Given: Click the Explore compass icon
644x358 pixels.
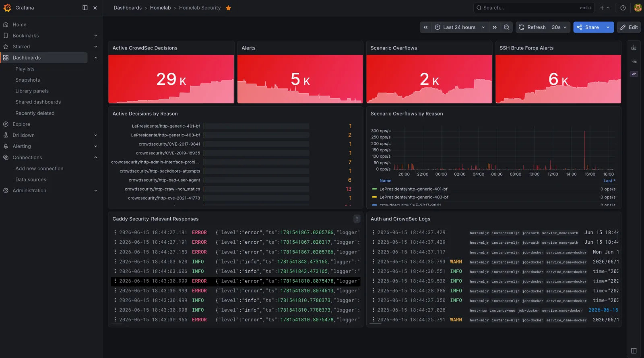Looking at the screenshot, I should coord(6,124).
